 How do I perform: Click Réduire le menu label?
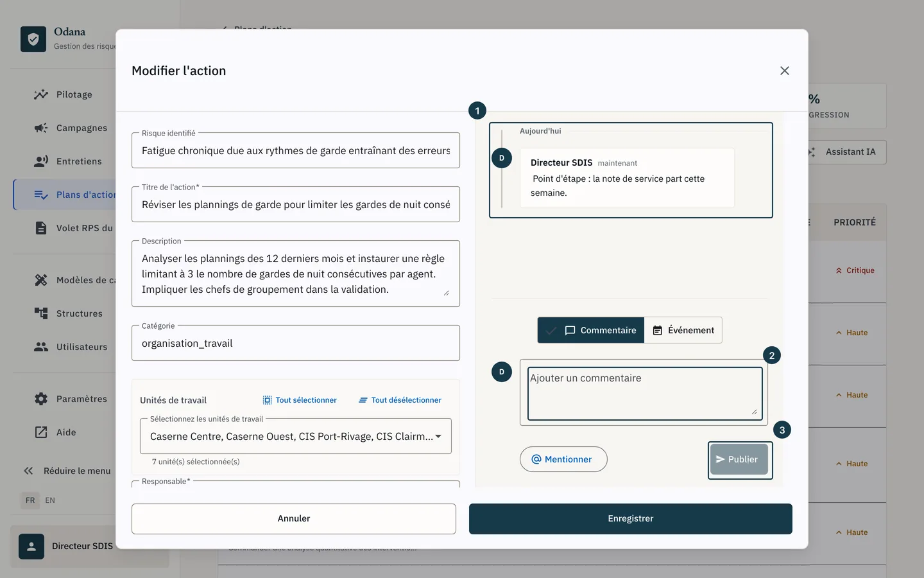pyautogui.click(x=77, y=471)
